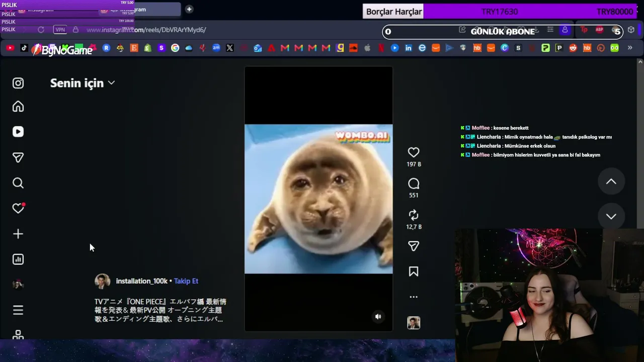Open your profile avatar in the sidebar
The image size is (644, 362).
tap(18, 285)
